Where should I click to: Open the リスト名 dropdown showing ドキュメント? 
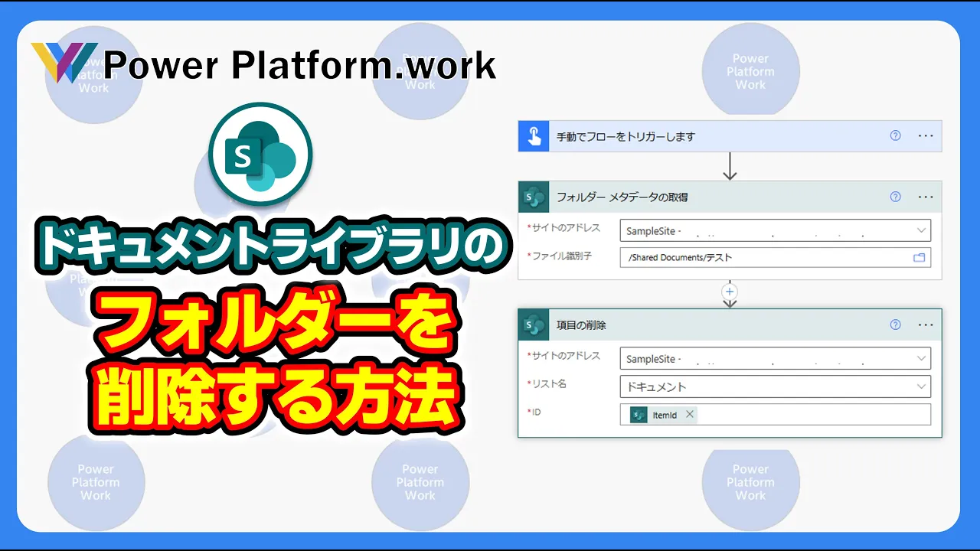pyautogui.click(x=776, y=386)
